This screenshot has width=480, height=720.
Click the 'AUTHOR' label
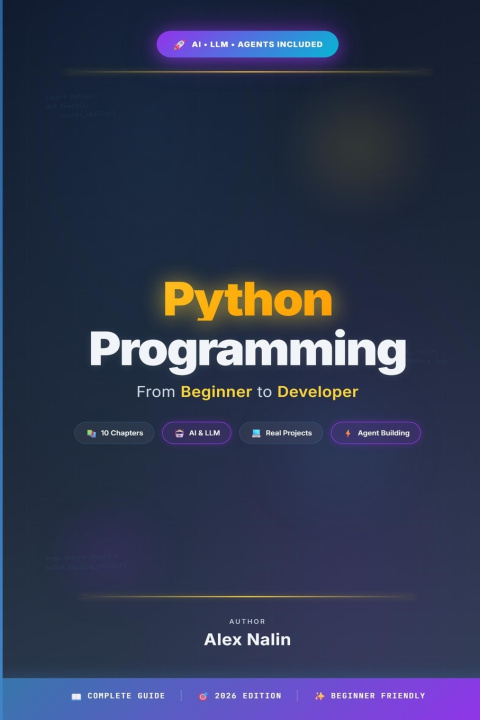248,621
